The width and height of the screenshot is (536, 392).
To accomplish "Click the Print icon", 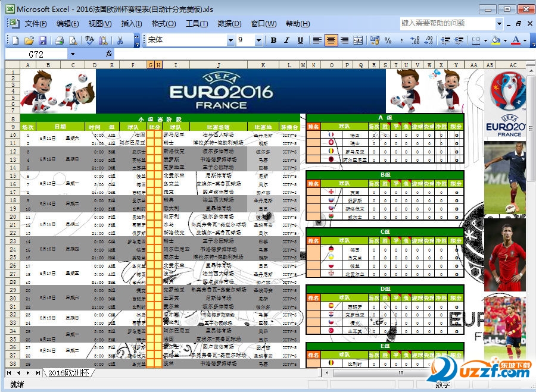I will (59, 40).
